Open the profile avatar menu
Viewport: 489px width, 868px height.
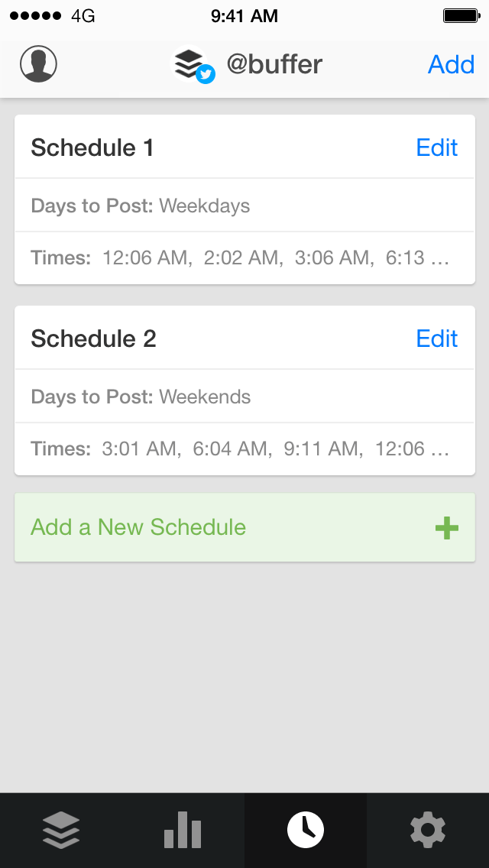[37, 63]
